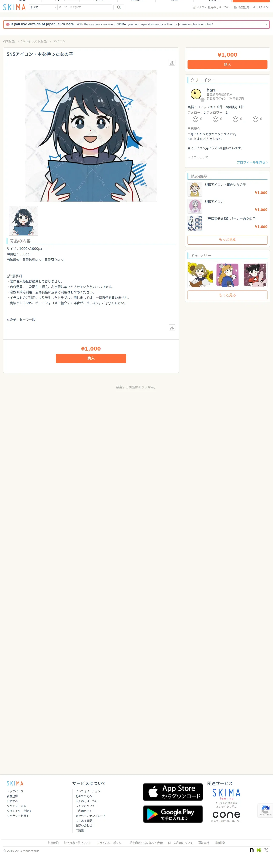Click the Google Play badge
The width and height of the screenshot is (273, 868).
tap(173, 814)
